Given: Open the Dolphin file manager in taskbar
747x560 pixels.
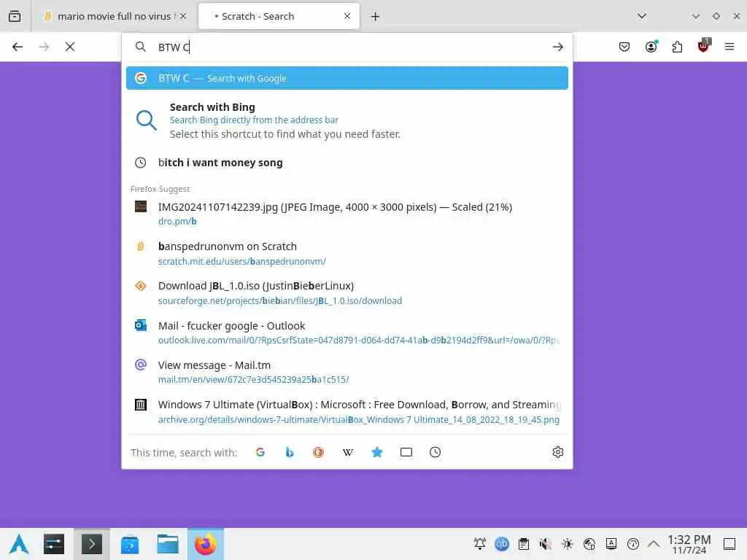Looking at the screenshot, I should [168, 544].
